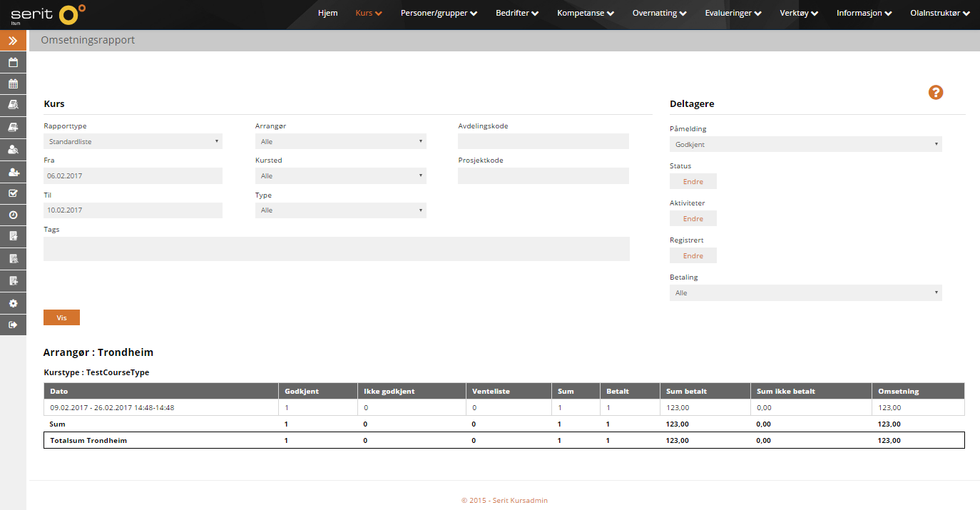Image resolution: width=980 pixels, height=510 pixels.
Task: Open the Evalueringer menu
Action: point(733,13)
